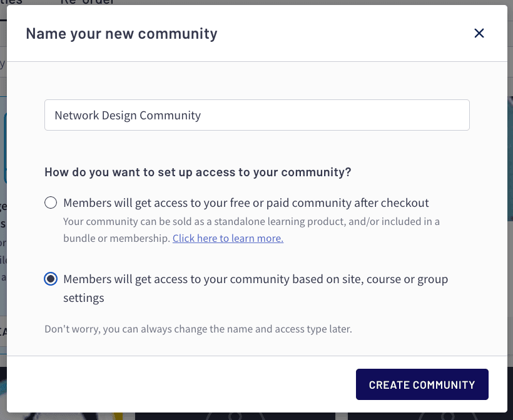The height and width of the screenshot is (420, 513).
Task: Click the "free or paid community after checkout" label
Action: 246,203
